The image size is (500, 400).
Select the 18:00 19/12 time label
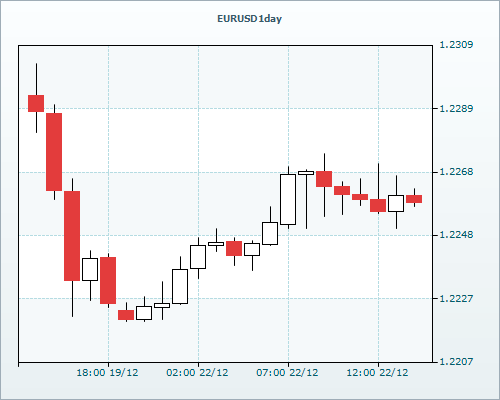(107, 373)
